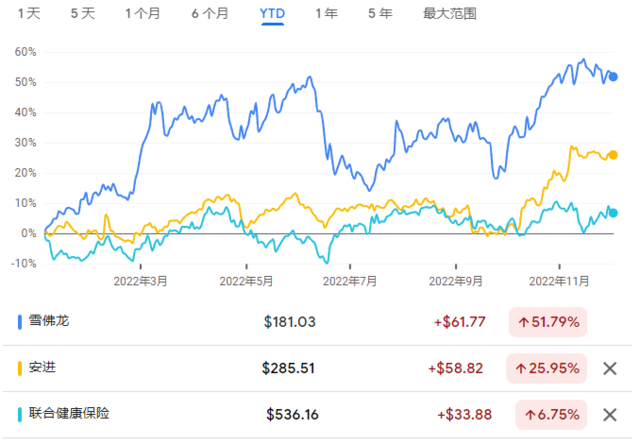The width and height of the screenshot is (640, 445).
Task: Click the blue endpoint dot on chart
Action: pos(613,77)
